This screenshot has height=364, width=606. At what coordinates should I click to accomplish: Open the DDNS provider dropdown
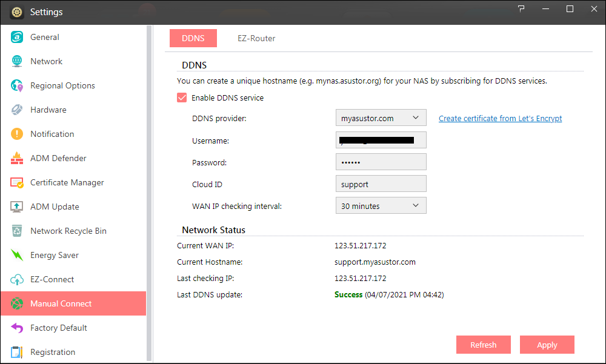coord(381,118)
